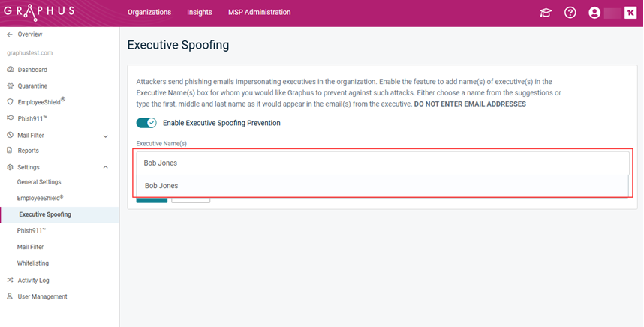The width and height of the screenshot is (644, 327).
Task: Open the help question mark icon
Action: click(570, 13)
